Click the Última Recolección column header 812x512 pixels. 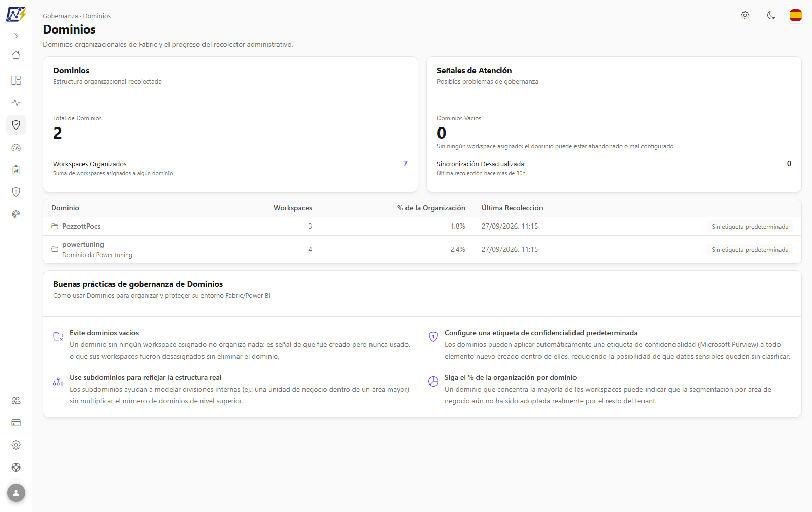tap(512, 208)
